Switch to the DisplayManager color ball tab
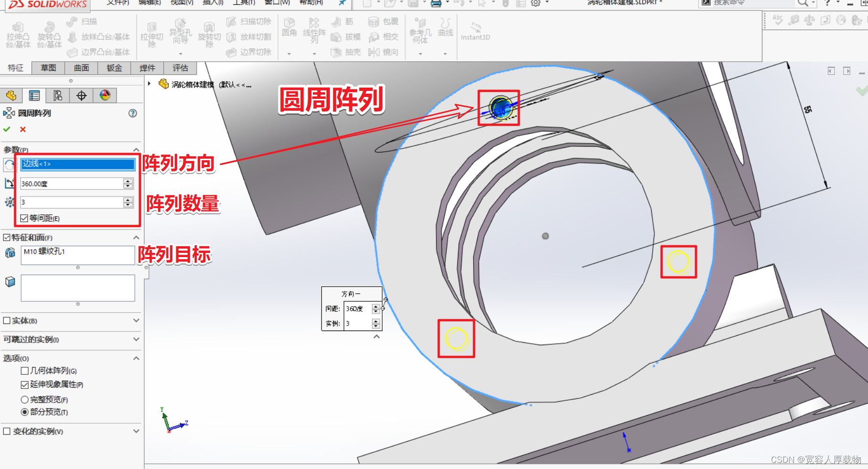This screenshot has width=868, height=469. coord(105,96)
